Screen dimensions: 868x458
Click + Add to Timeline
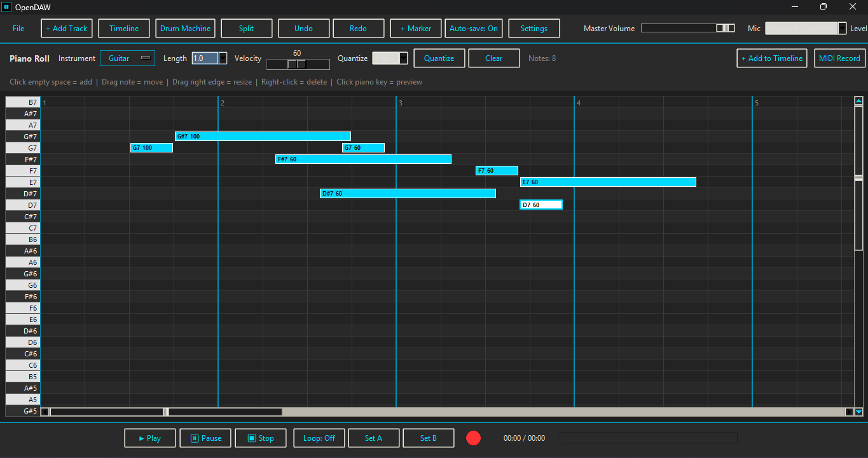772,58
